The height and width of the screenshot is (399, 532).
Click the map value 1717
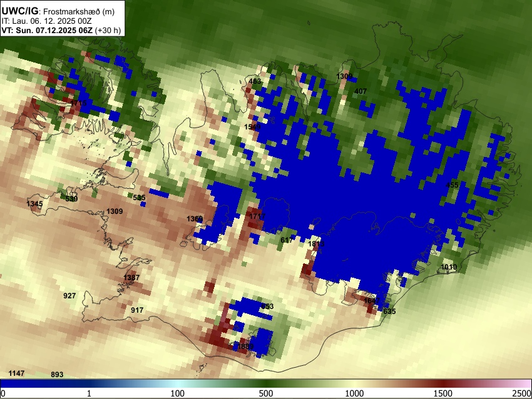257,216
